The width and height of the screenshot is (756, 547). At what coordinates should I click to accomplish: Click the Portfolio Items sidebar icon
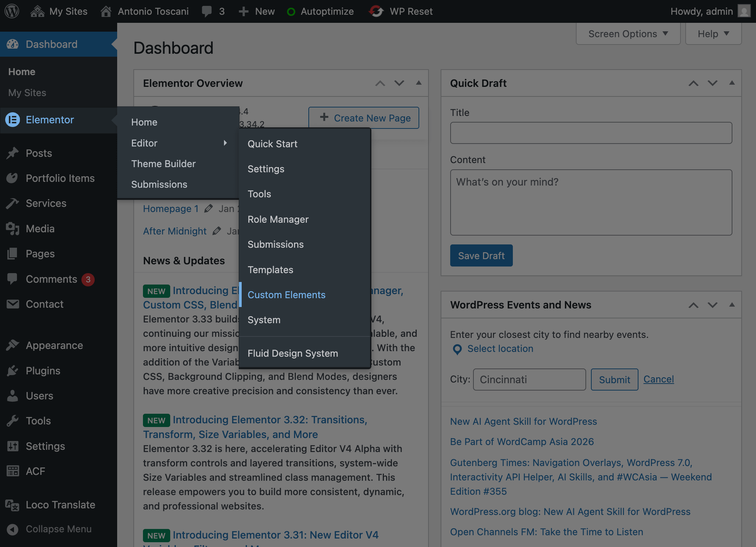pyautogui.click(x=13, y=178)
